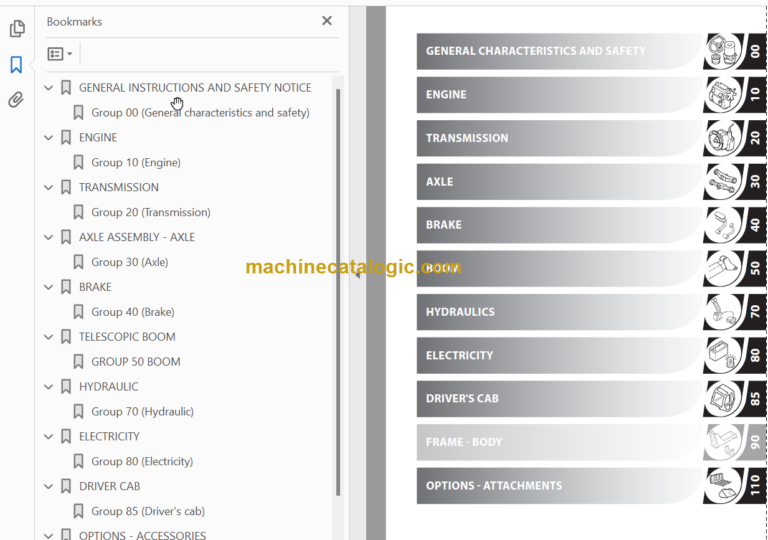Select the Bookmarks panel icon
Screen dimensions: 768x540
pyautogui.click(x=16, y=64)
